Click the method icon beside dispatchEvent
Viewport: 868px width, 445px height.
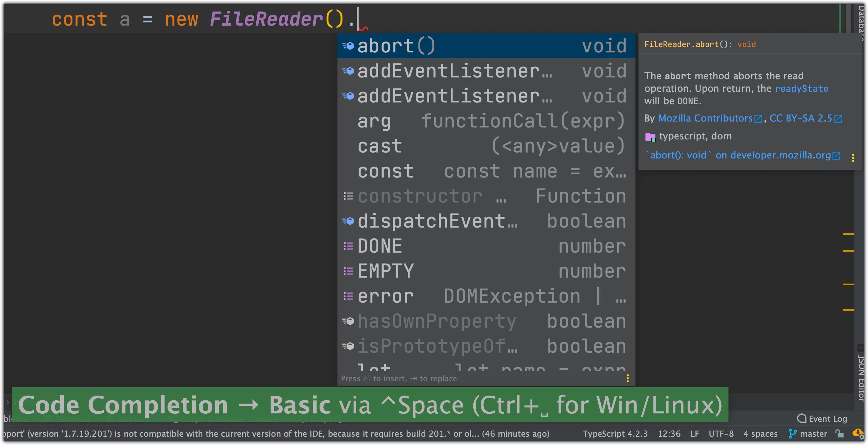(348, 221)
